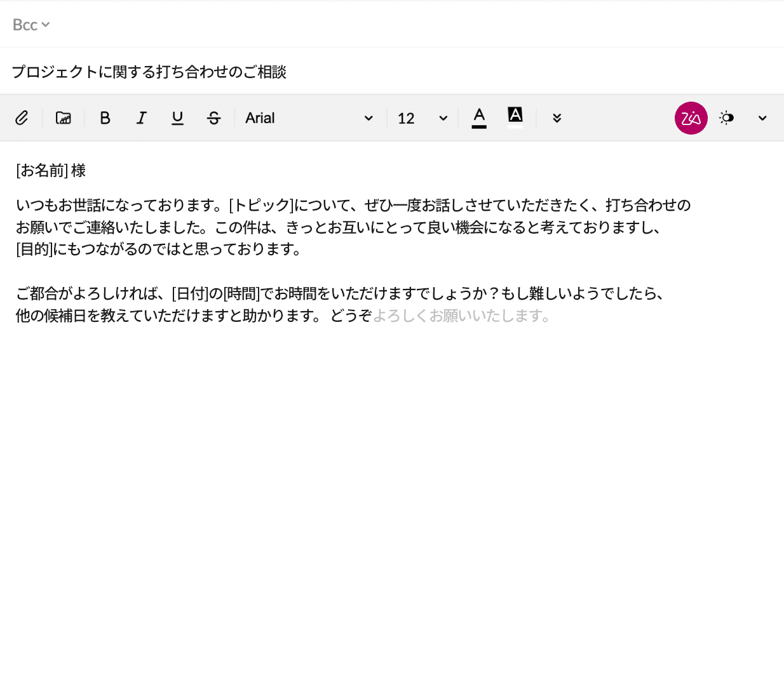Click the line starting '[目的]にもつながる'

[x=159, y=249]
